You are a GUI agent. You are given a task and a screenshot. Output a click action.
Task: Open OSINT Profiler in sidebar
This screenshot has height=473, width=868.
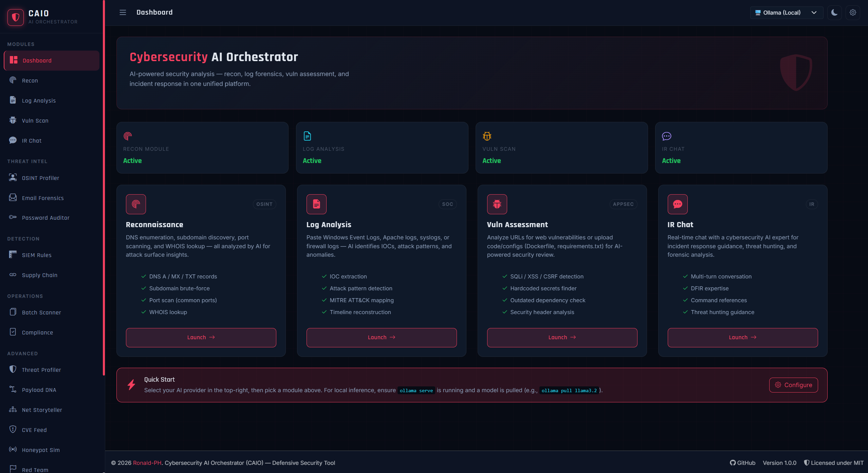point(52,178)
